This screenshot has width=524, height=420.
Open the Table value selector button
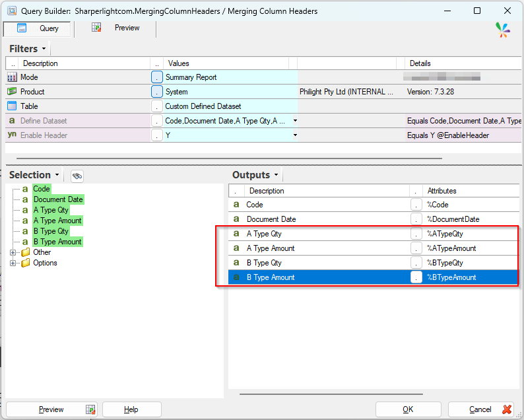156,106
